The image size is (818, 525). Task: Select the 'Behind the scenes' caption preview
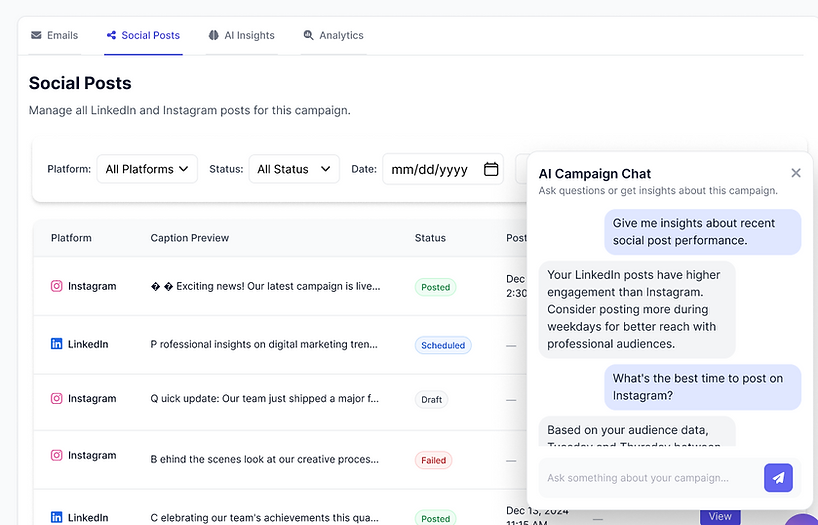pos(264,460)
